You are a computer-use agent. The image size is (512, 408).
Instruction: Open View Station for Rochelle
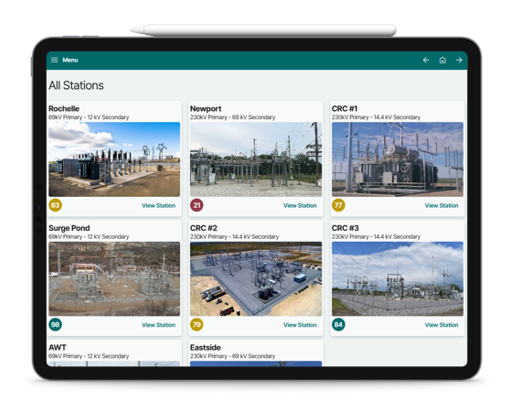[159, 205]
